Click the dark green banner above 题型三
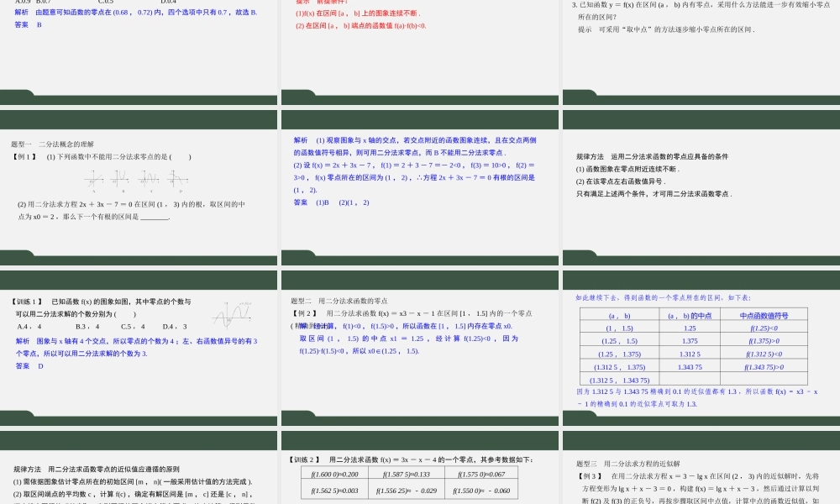The image size is (840, 504). [699, 438]
